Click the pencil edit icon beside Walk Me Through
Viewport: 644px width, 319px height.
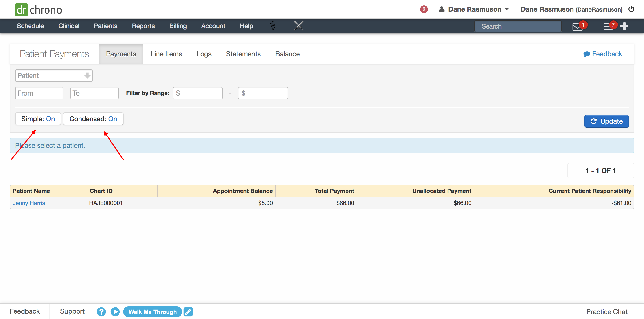188,312
